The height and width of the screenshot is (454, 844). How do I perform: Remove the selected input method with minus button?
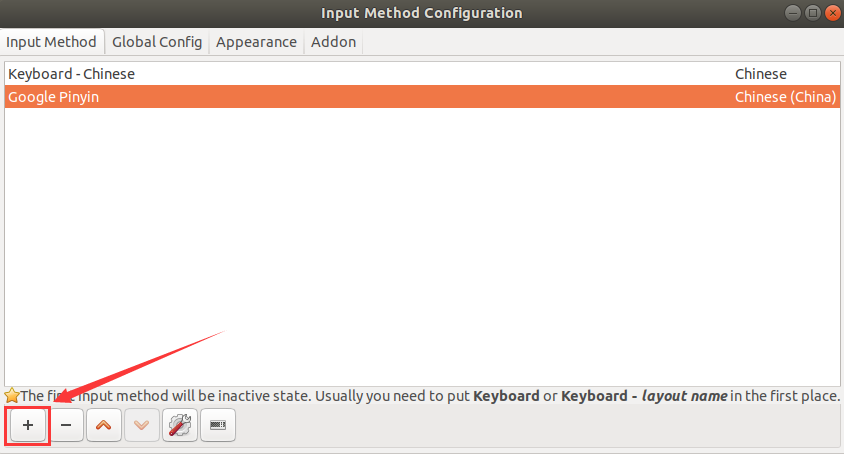(x=66, y=425)
